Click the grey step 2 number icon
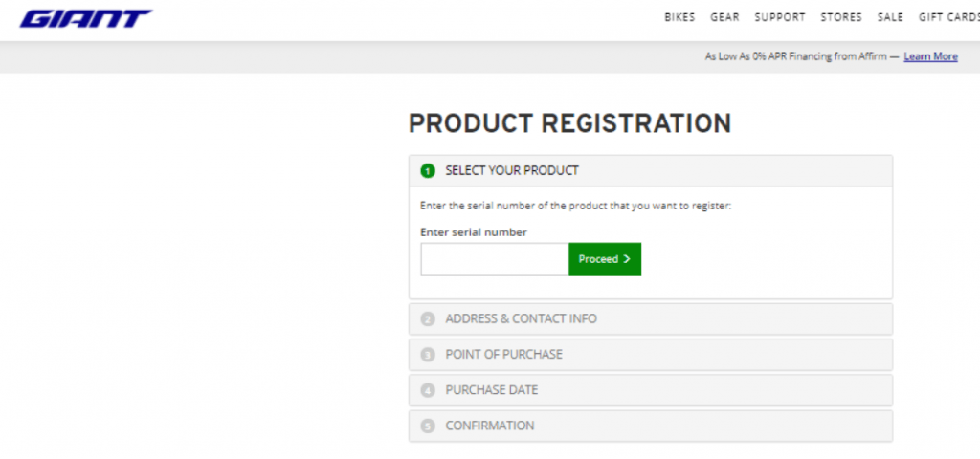This screenshot has height=459, width=980. point(428,319)
